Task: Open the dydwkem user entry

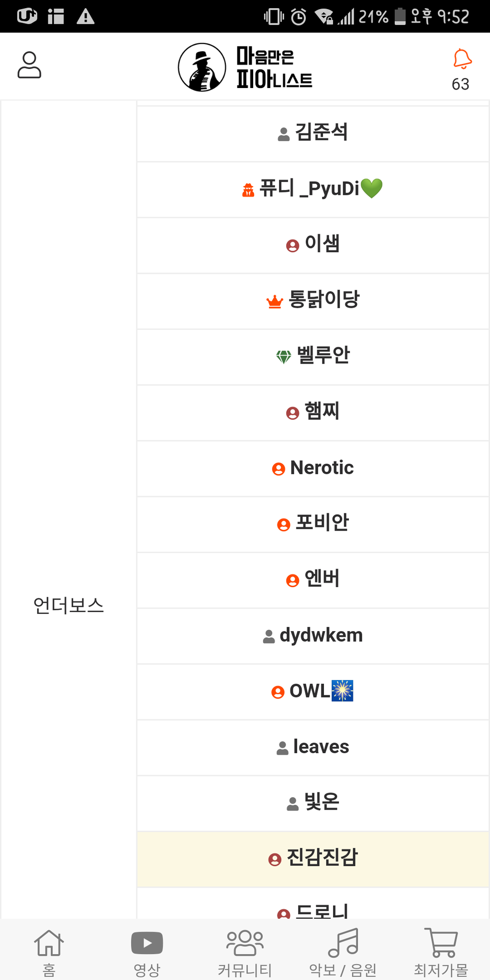Action: point(313,636)
